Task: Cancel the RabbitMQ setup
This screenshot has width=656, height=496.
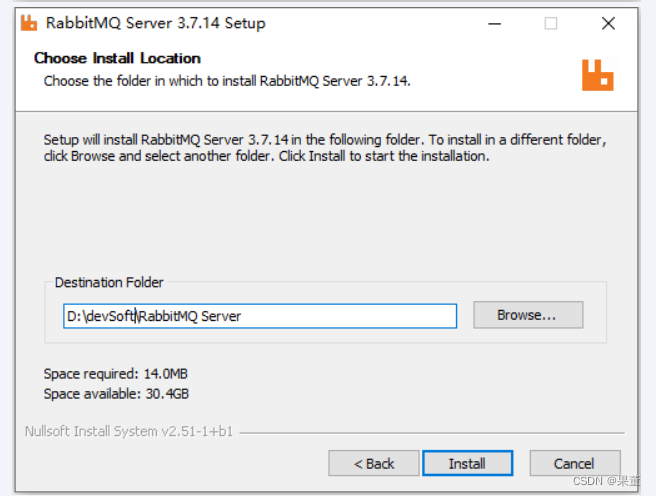Action: point(574,463)
